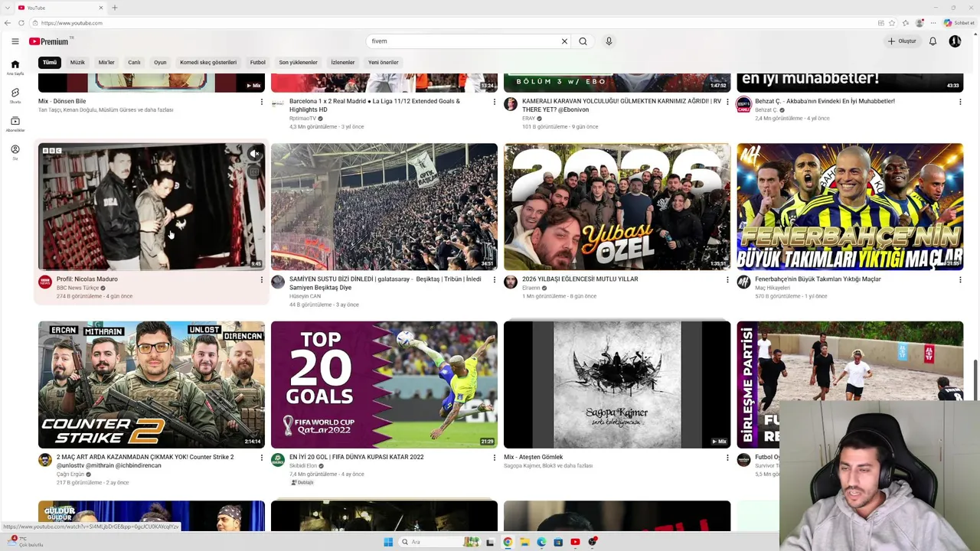
Task: Open 2026 YILBAŞI EĞLENCESİ title link
Action: click(580, 279)
